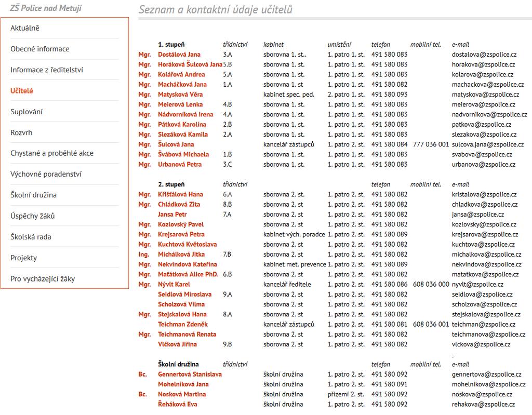Select teacher Scholzová Vilma
This screenshot has height=415, width=532.
click(181, 305)
